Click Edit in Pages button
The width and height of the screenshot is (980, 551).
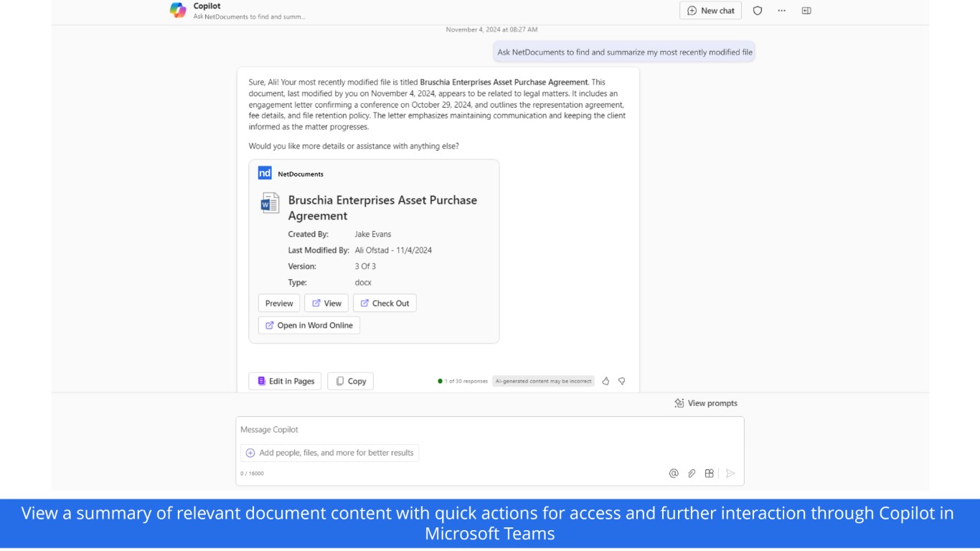pyautogui.click(x=285, y=381)
